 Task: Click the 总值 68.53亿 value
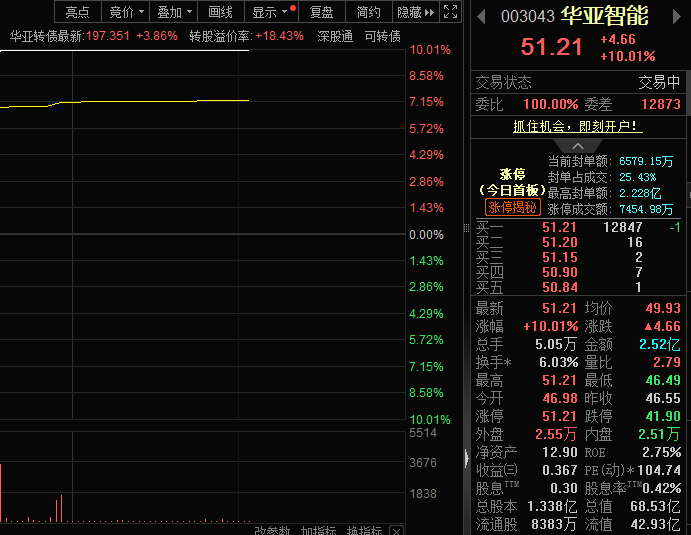(655, 506)
